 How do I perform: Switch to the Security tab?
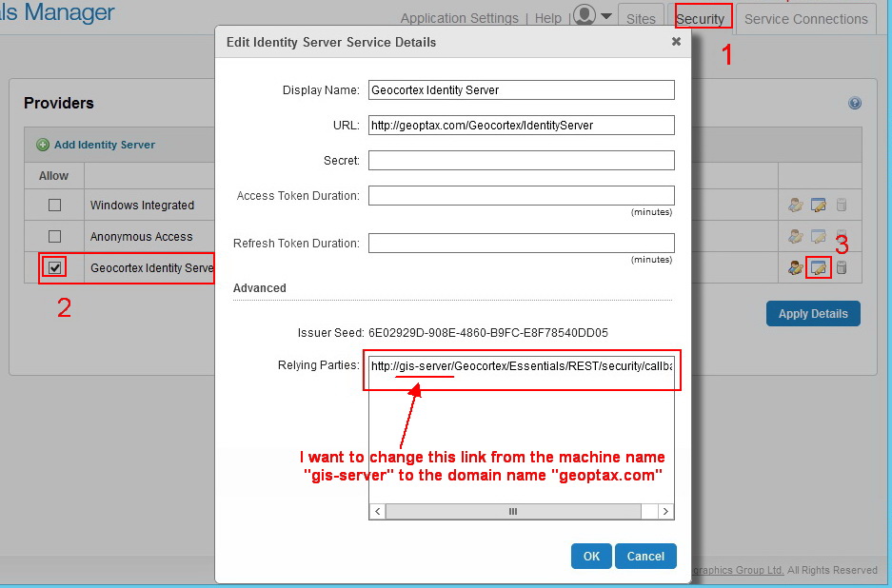pyautogui.click(x=702, y=19)
